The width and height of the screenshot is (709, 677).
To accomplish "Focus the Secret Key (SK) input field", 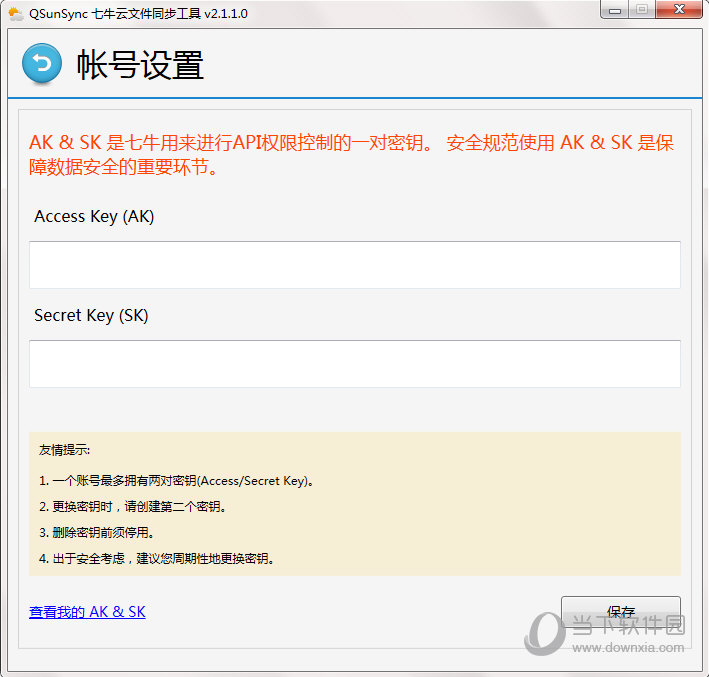I will 354,364.
